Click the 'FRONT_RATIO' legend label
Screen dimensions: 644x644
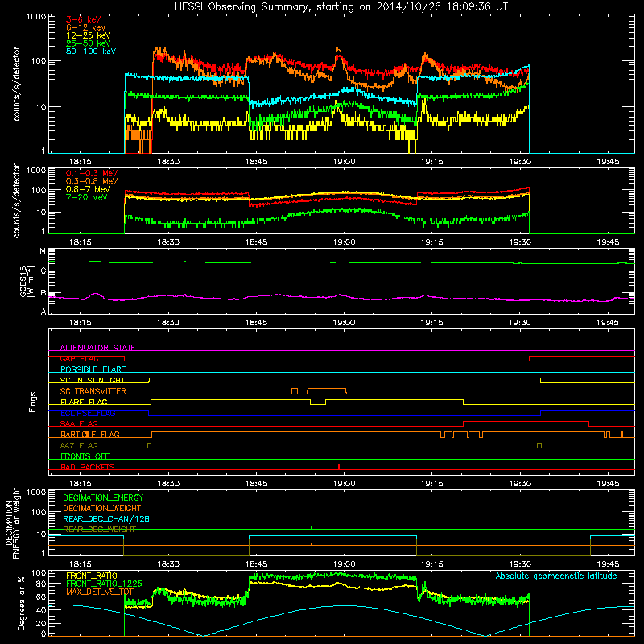pos(92,576)
